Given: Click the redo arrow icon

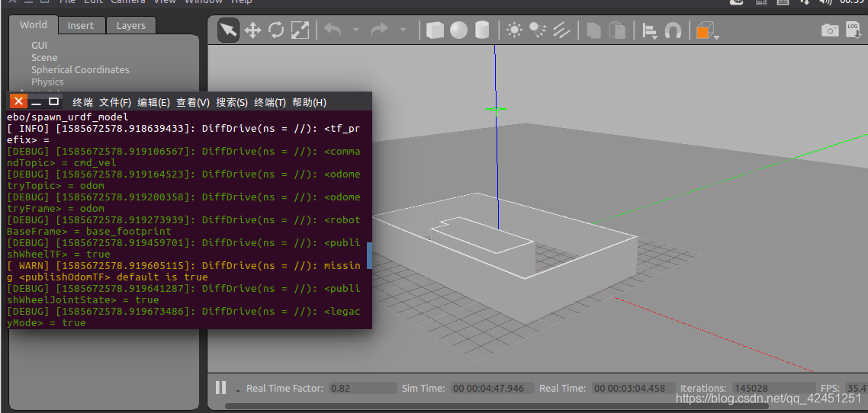Looking at the screenshot, I should click(379, 29).
